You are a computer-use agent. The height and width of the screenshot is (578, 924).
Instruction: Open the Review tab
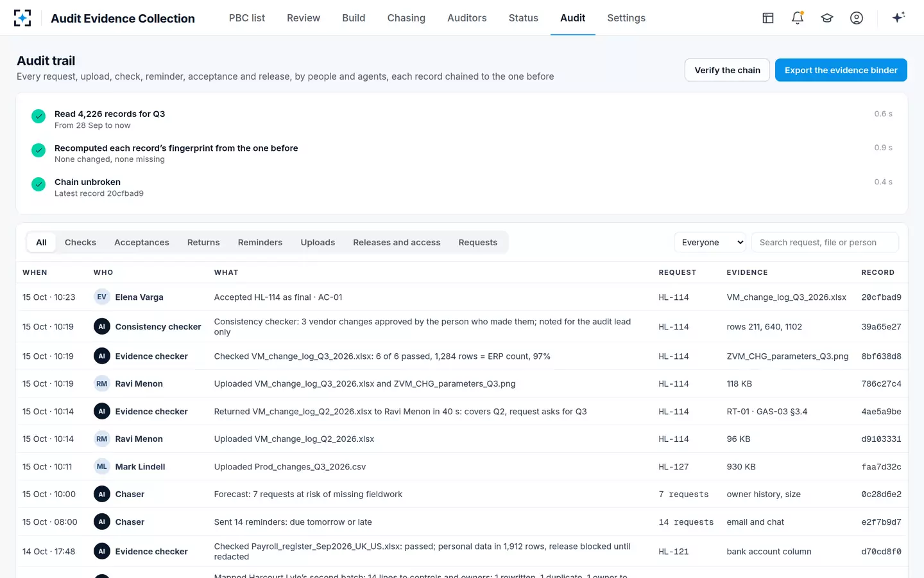tap(304, 18)
